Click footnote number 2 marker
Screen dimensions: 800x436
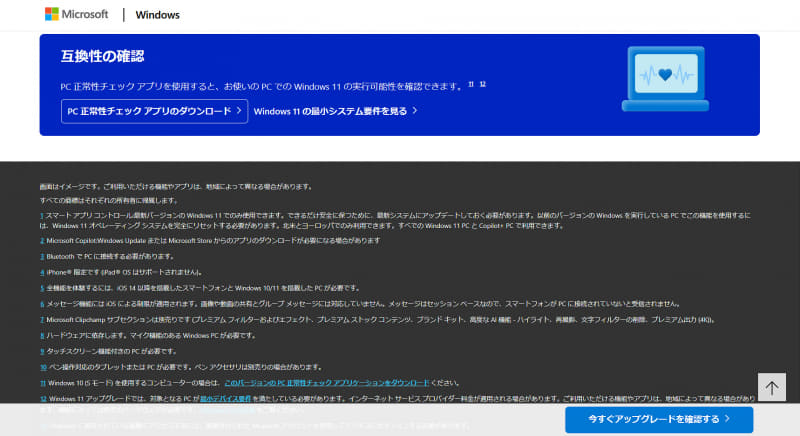click(42, 241)
